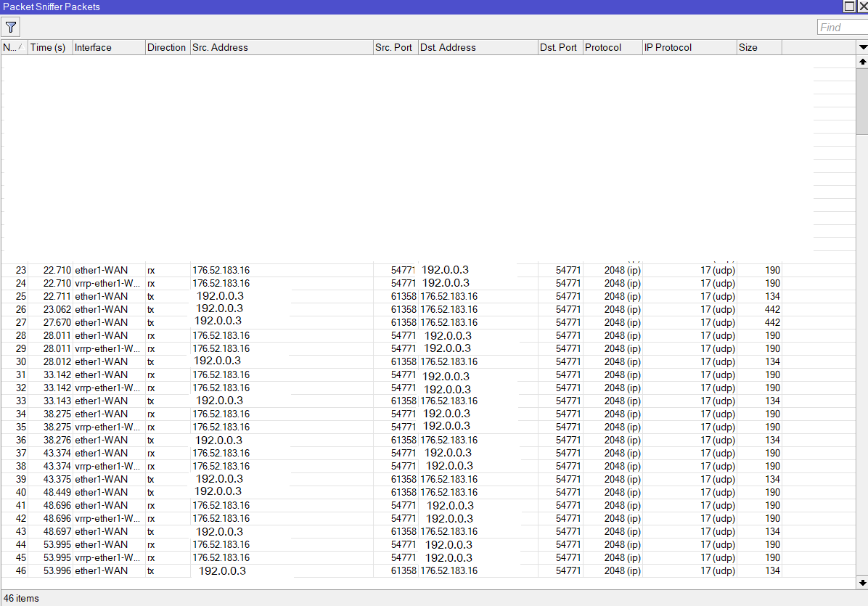Sort by the Direction column
The image size is (868, 606).
tap(167, 47)
